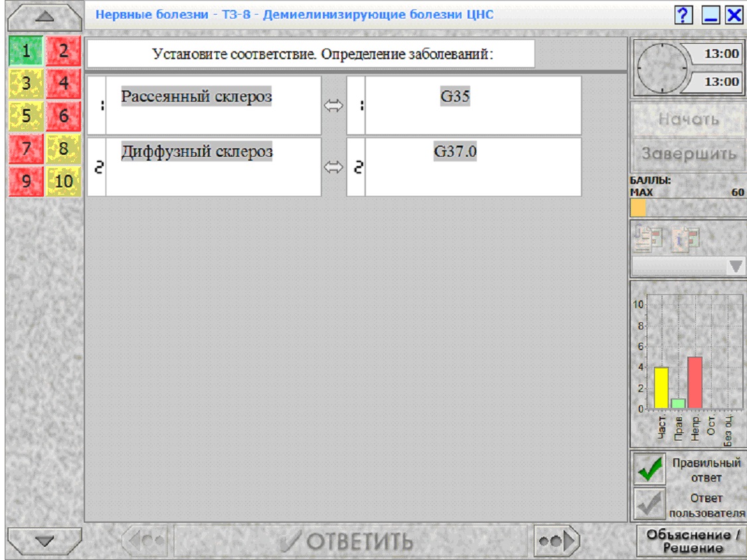Go to question 4
The width and height of the screenshot is (747, 560).
pyautogui.click(x=63, y=84)
